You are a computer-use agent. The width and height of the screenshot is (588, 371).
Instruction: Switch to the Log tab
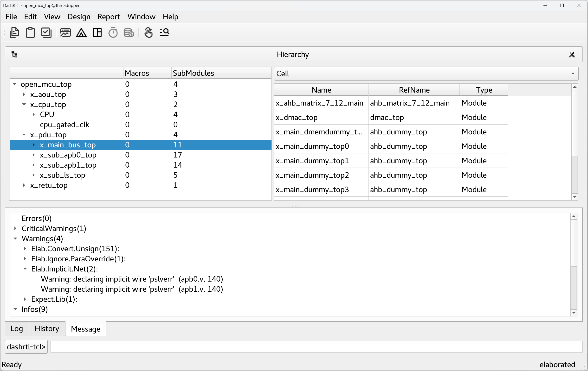pyautogui.click(x=17, y=328)
